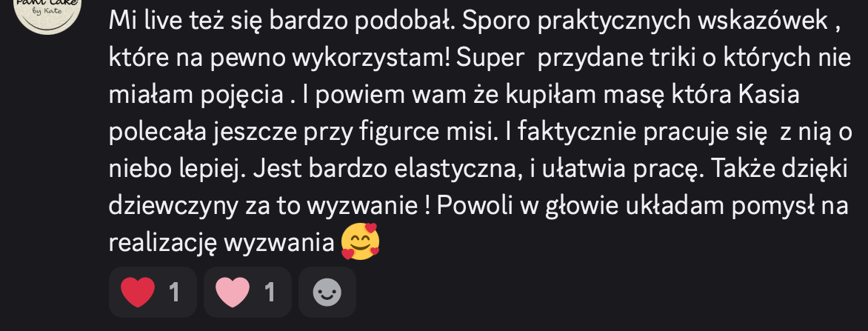Open the Pani Cake by Kate avatar
This screenshot has height=331, width=868.
[47, 11]
